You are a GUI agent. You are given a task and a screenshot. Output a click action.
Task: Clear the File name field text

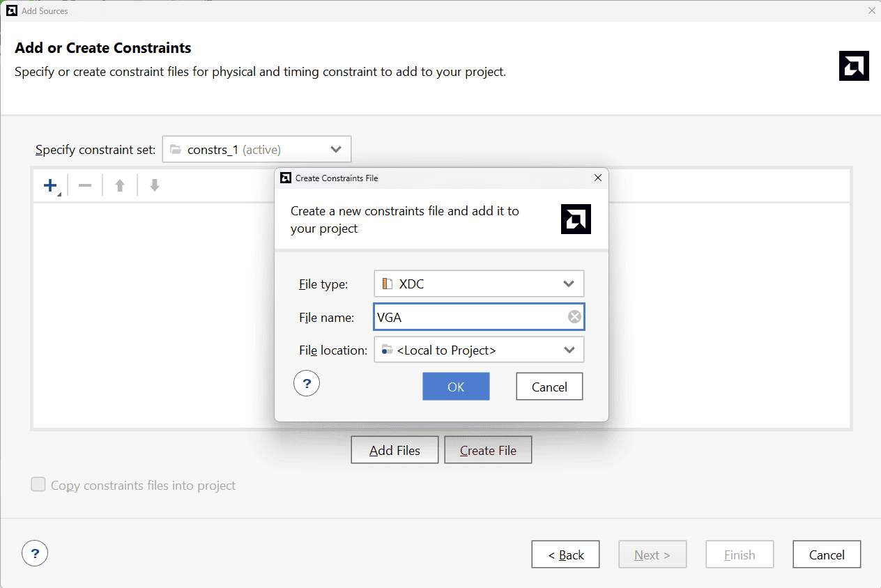point(574,317)
